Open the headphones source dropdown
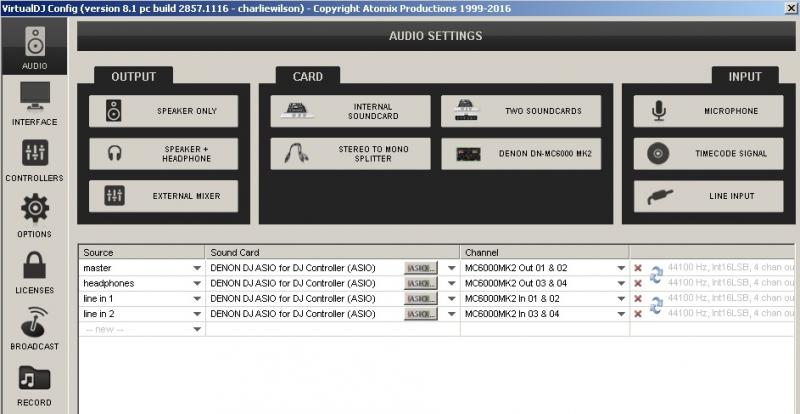Image resolution: width=800 pixels, height=414 pixels. tap(197, 283)
